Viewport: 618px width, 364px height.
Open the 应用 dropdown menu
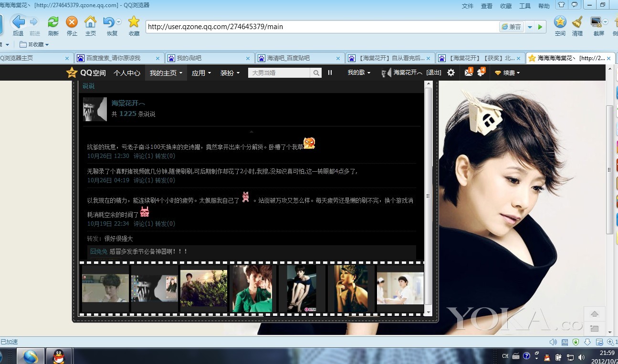coord(202,73)
